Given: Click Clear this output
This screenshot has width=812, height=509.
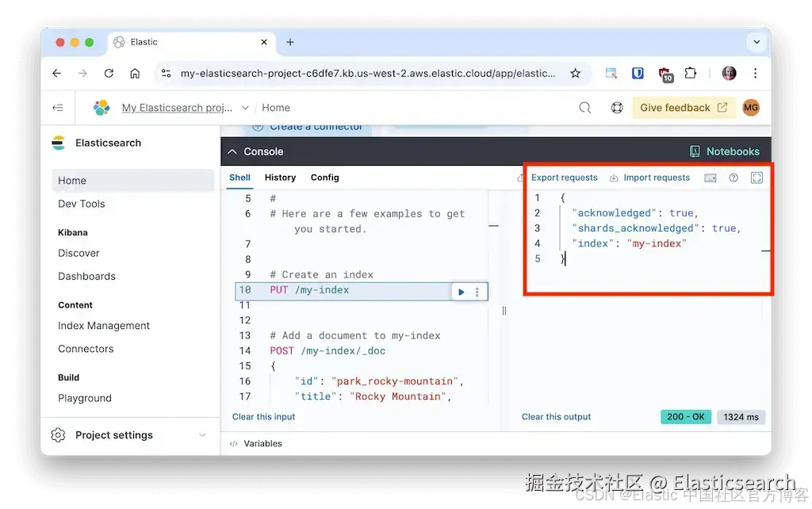Looking at the screenshot, I should tap(556, 417).
